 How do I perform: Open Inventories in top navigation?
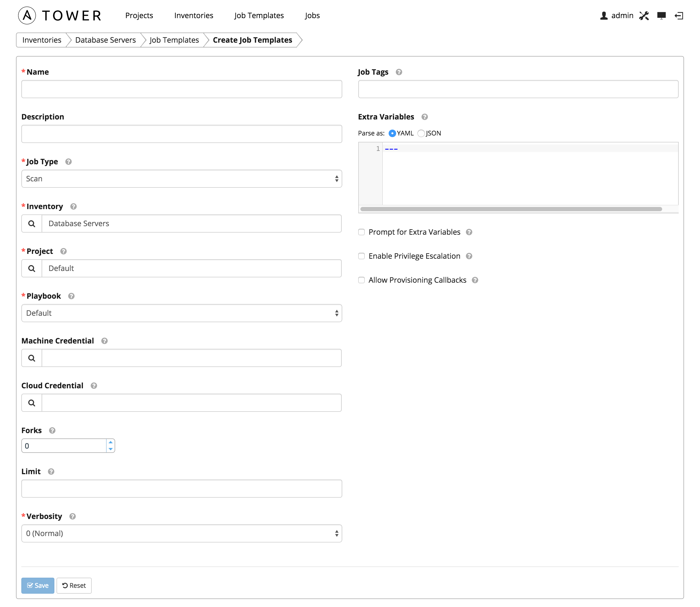point(194,15)
